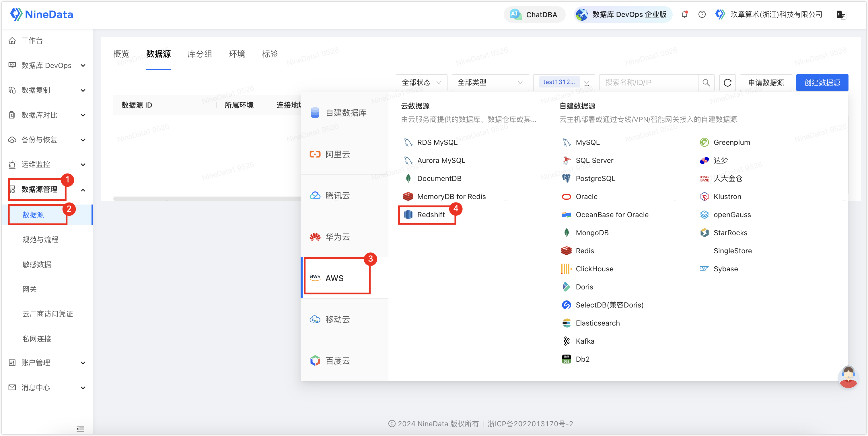Click the SQL Server icon

pyautogui.click(x=567, y=160)
